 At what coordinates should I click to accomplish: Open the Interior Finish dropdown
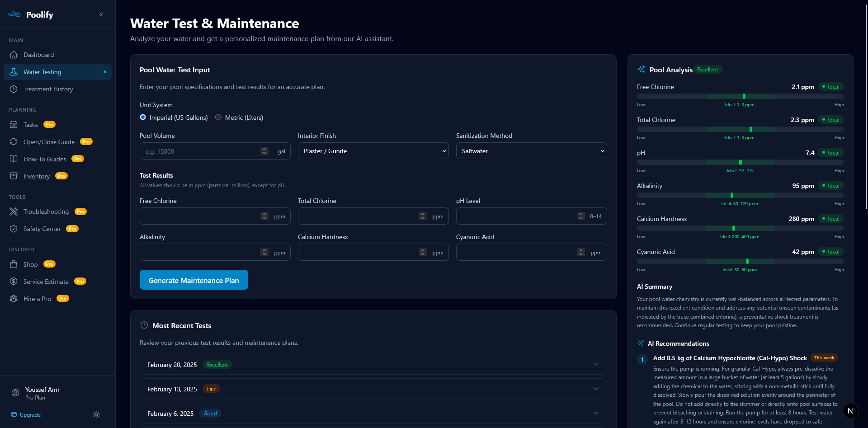tap(373, 151)
